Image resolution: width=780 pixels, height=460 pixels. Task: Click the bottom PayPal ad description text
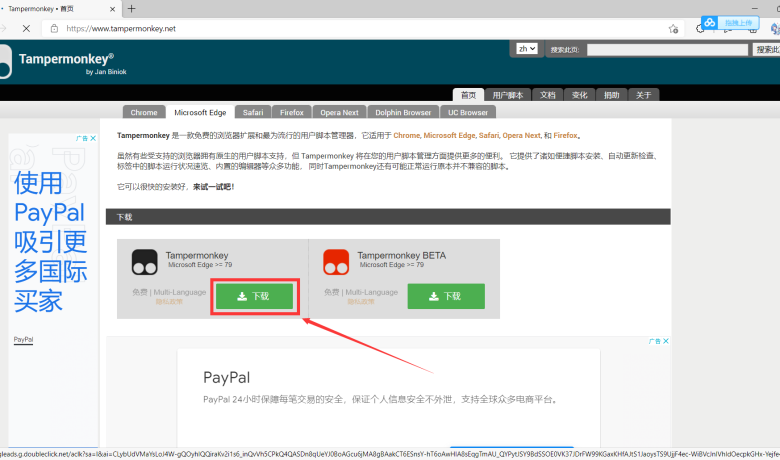(x=381, y=399)
